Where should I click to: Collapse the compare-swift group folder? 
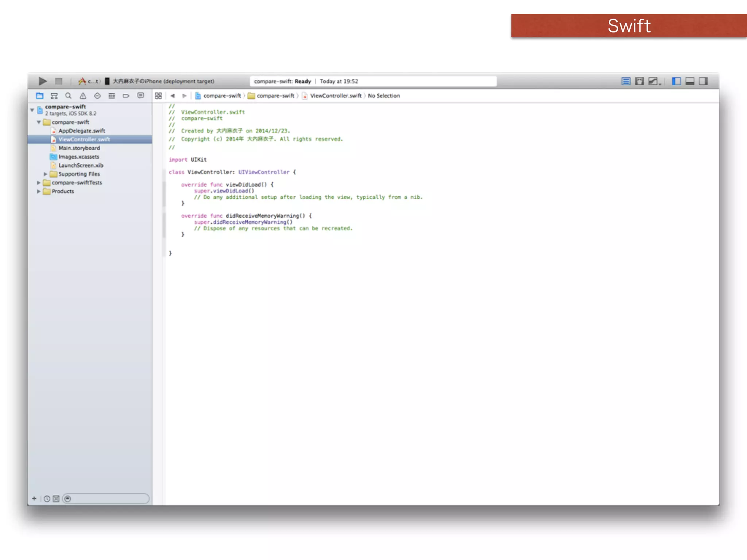(x=39, y=122)
